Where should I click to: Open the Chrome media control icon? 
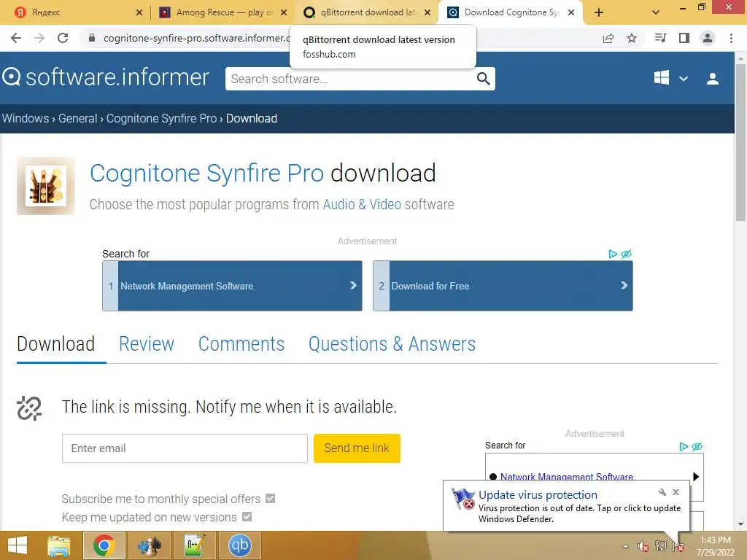point(661,38)
